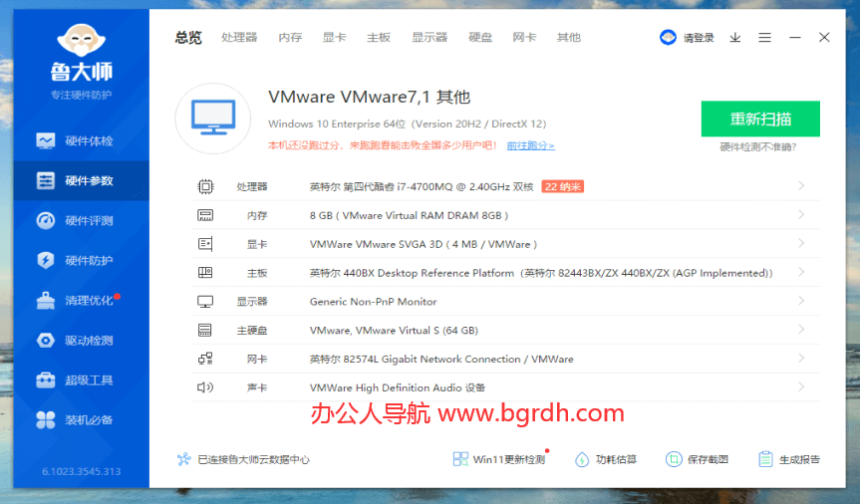Switch to the 显卡 tab
Screen dimensions: 860x504
coord(334,38)
